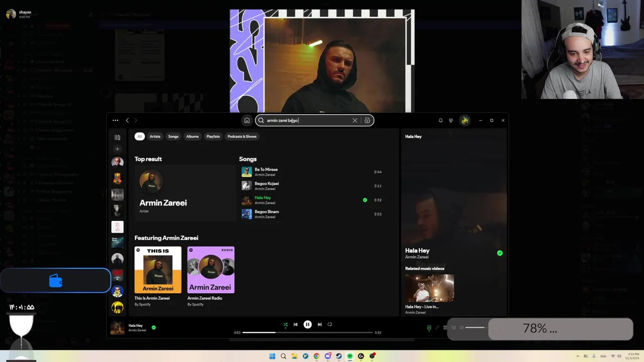Open Steam from taskbar

pyautogui.click(x=339, y=356)
